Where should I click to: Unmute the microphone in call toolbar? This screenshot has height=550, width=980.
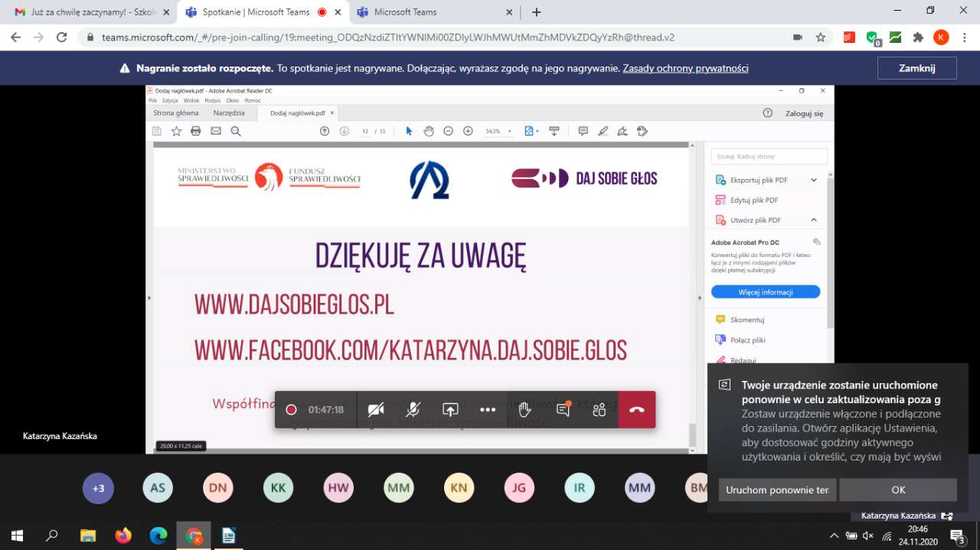click(x=413, y=409)
